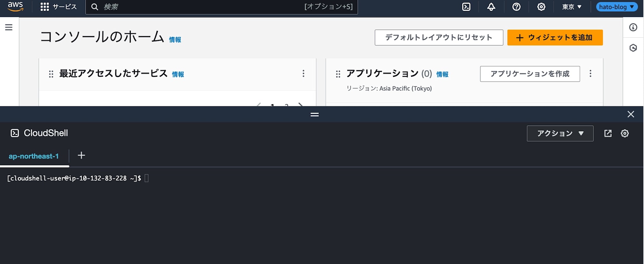Click the AWS logo home icon
Screen dimensions: 644x264
15,6
